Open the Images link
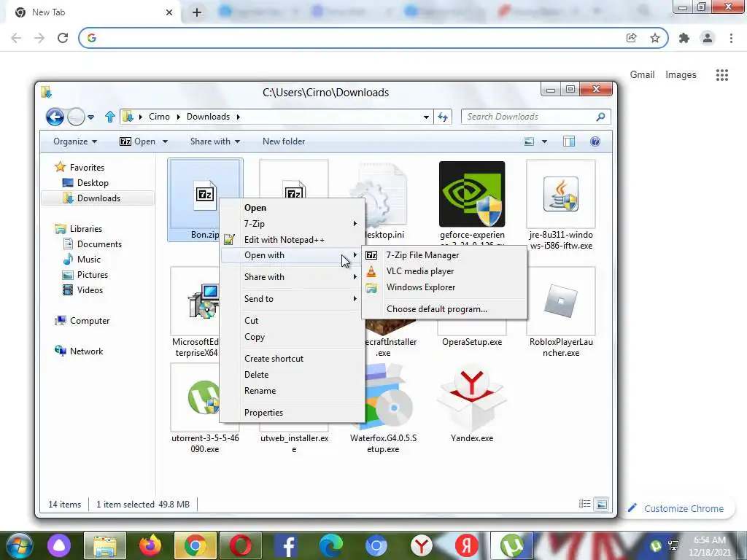The height and width of the screenshot is (560, 747). (x=681, y=75)
